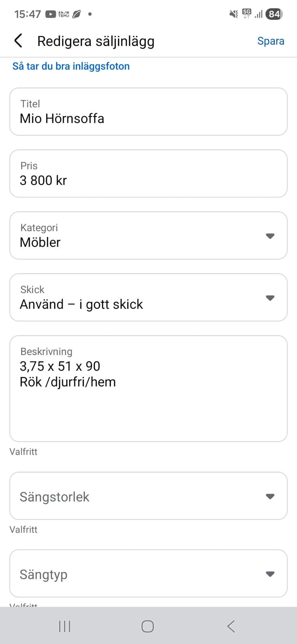Viewport: 297px width, 644px height.
Task: Tap the YouTube notification icon in status bar
Action: 51,14
